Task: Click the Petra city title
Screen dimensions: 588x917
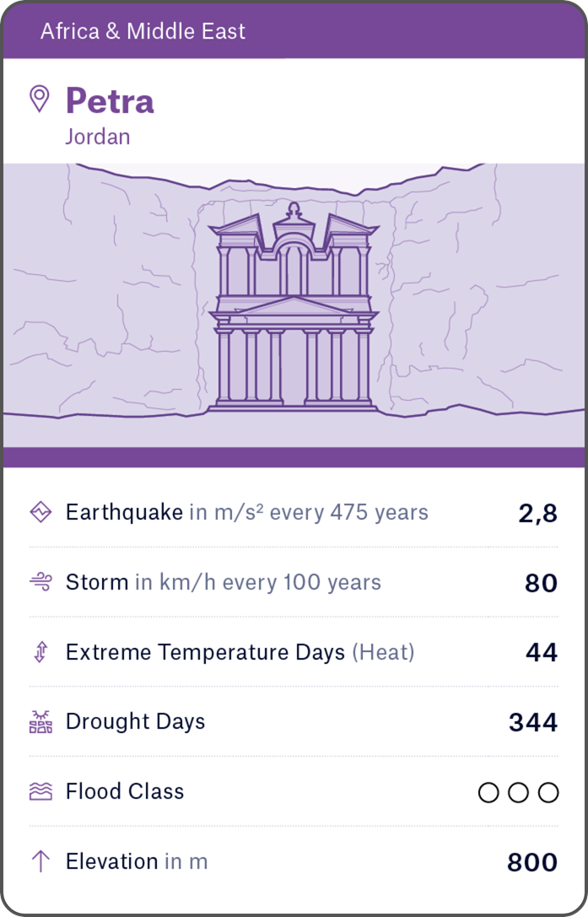Action: pos(110,101)
